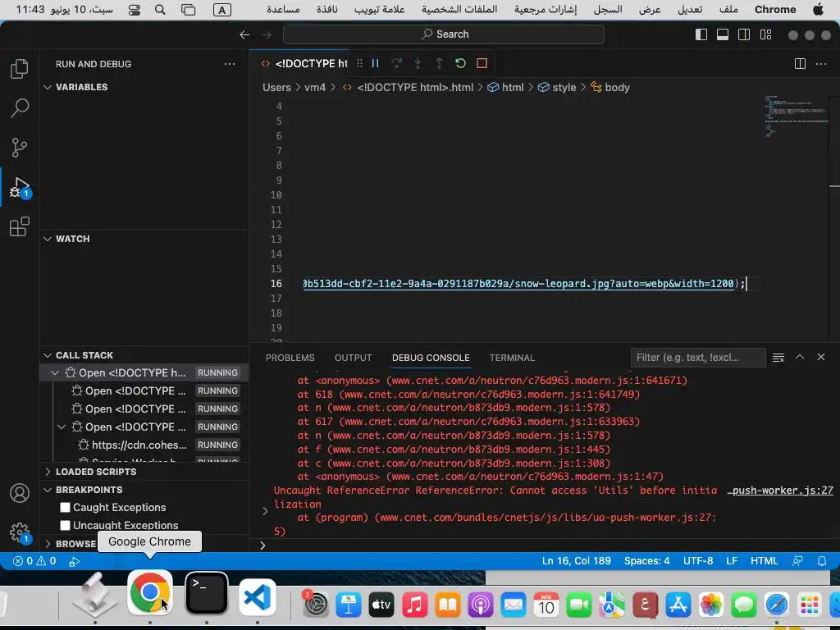
Task: Open the Chrome menu in menu bar
Action: tap(774, 10)
